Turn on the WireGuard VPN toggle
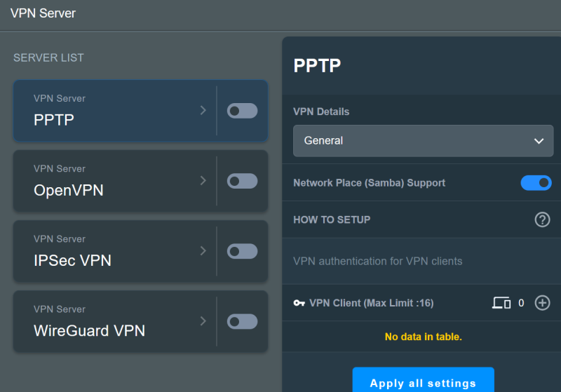Image resolution: width=561 pixels, height=392 pixels. pos(242,322)
